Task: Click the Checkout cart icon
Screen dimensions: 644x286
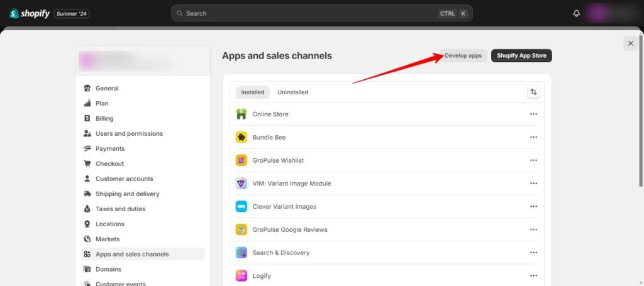Action: 87,163
